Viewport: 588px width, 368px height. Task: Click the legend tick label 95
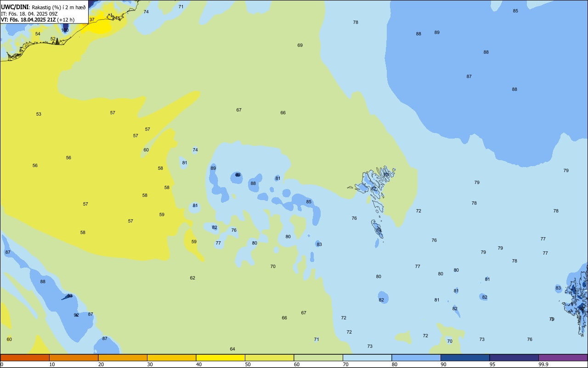[492, 364]
